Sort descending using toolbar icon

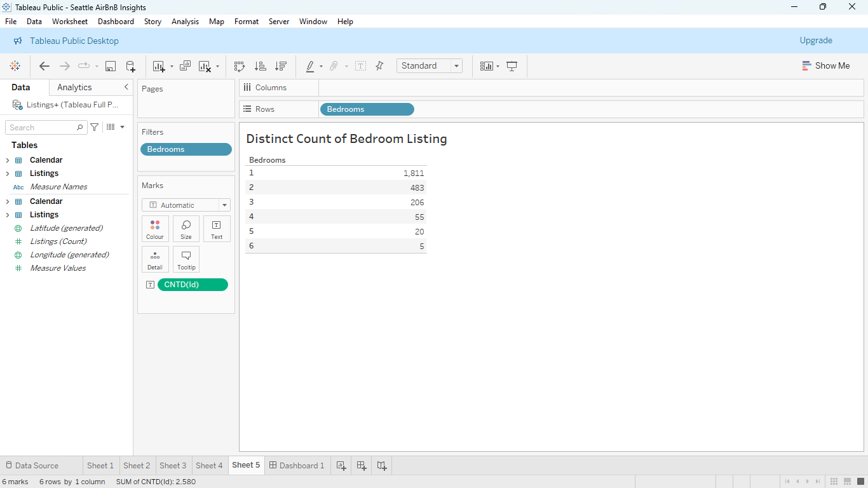[280, 66]
